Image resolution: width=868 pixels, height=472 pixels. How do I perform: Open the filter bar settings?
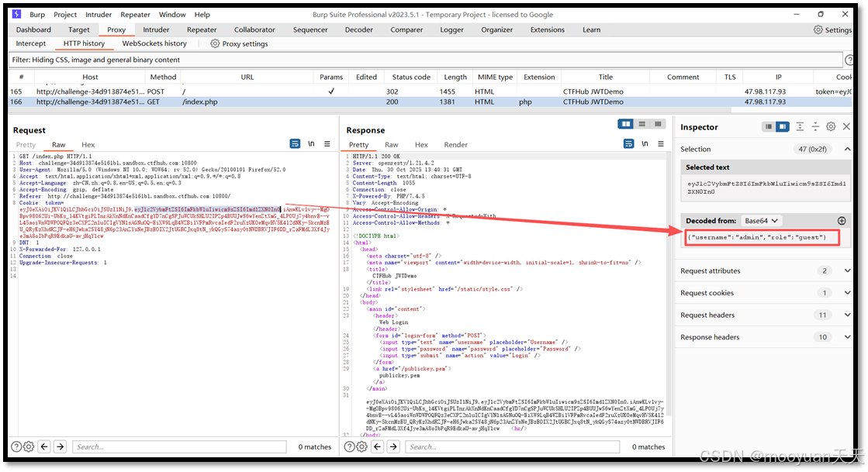[425, 60]
